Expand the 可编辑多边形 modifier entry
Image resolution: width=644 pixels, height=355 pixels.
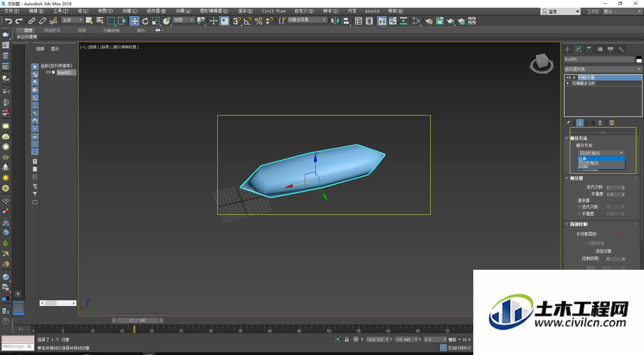point(568,83)
